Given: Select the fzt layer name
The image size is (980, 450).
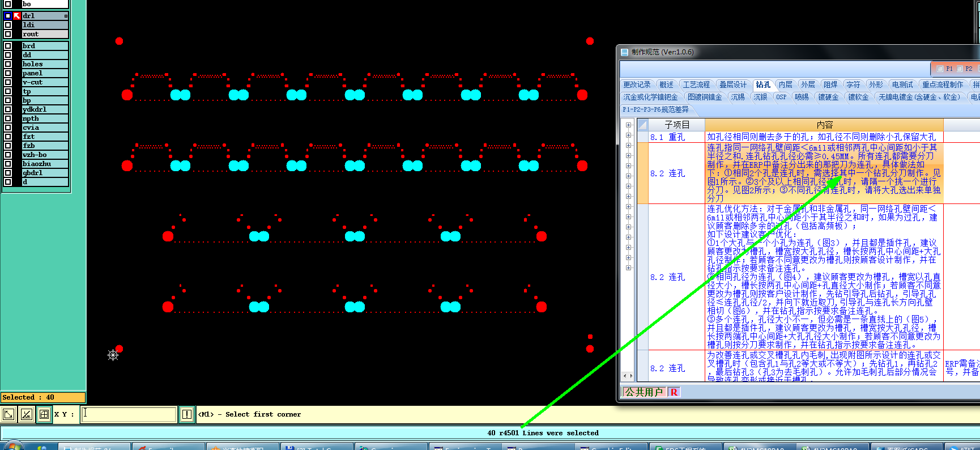Looking at the screenshot, I should click(45, 137).
